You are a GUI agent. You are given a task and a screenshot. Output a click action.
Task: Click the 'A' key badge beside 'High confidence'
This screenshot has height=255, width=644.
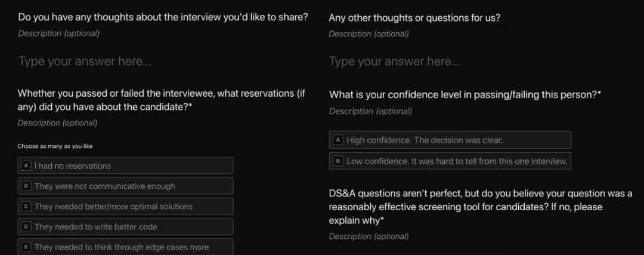click(x=338, y=140)
